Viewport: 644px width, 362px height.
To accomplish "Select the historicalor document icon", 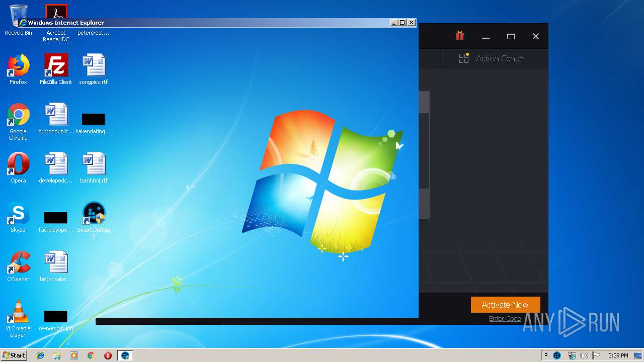I will pyautogui.click(x=56, y=266).
